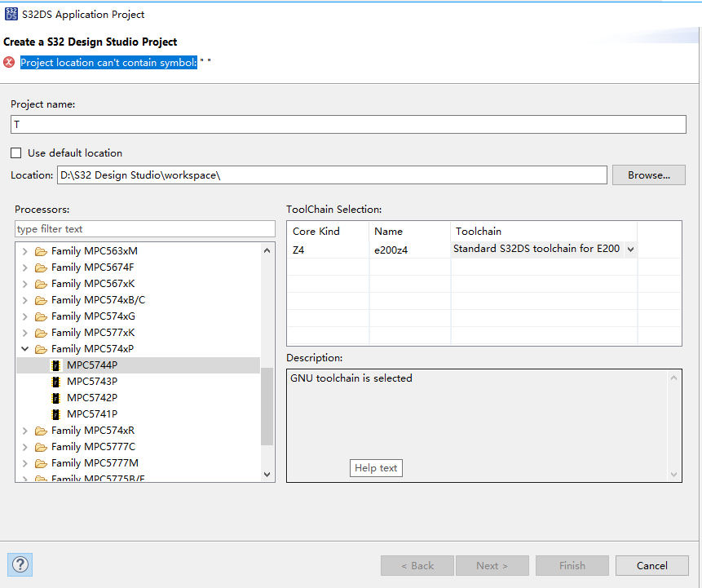
Task: Click the disabled Next > button
Action: pyautogui.click(x=492, y=566)
